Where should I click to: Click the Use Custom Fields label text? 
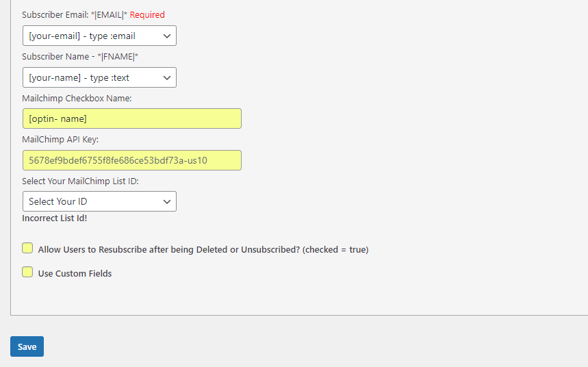pos(75,273)
